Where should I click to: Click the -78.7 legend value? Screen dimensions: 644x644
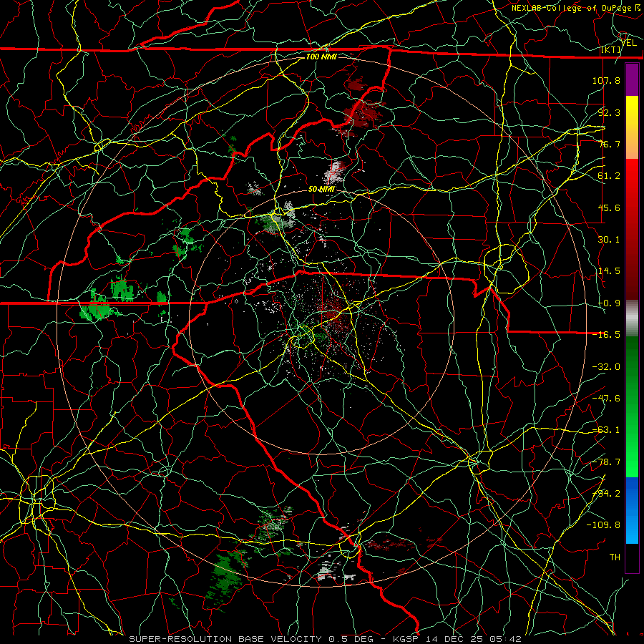coord(606,462)
